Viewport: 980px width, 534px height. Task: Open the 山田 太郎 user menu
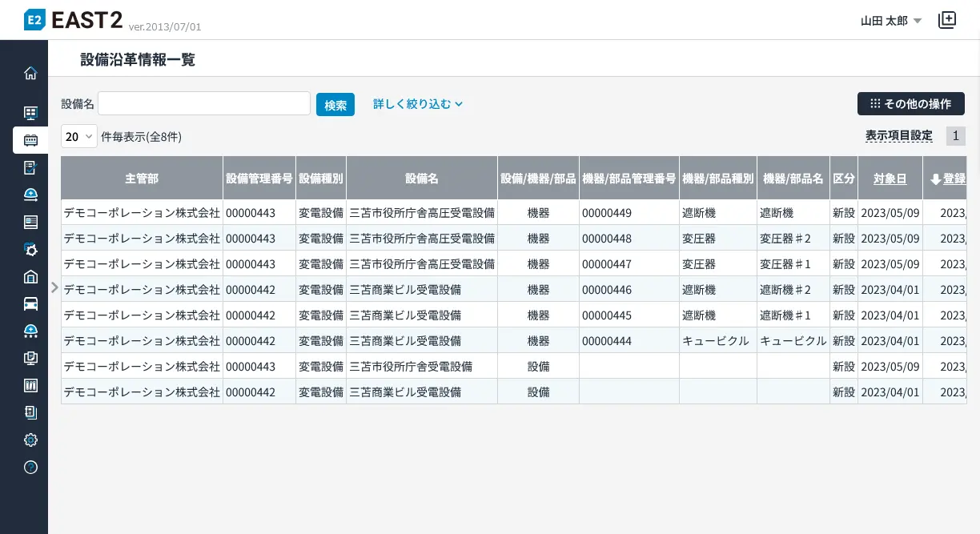click(890, 21)
